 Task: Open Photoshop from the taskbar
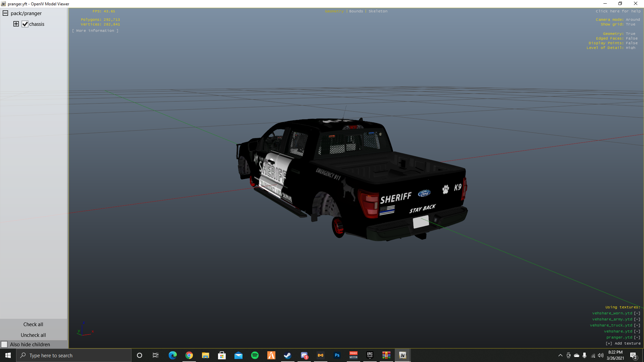coord(337,355)
